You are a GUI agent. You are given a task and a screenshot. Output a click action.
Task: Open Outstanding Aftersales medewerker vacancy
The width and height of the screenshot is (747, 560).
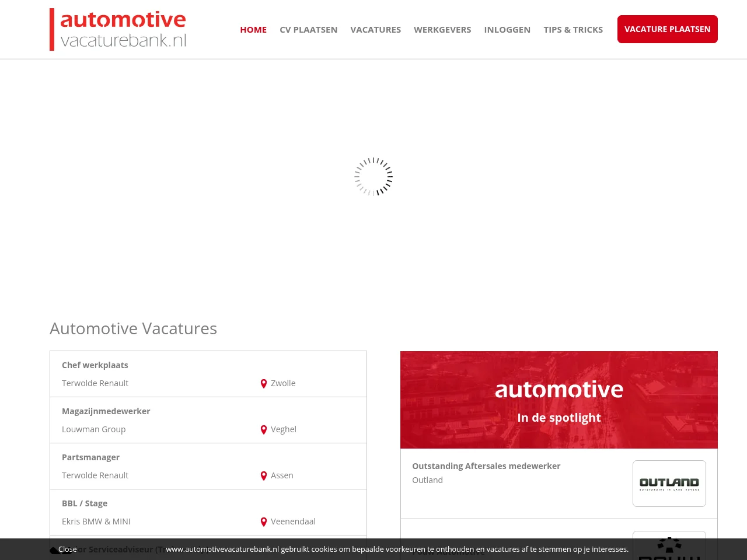pyautogui.click(x=486, y=466)
